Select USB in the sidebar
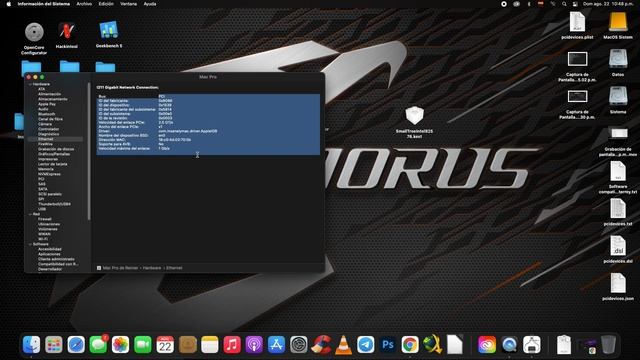This screenshot has height=360, width=640. click(42, 209)
